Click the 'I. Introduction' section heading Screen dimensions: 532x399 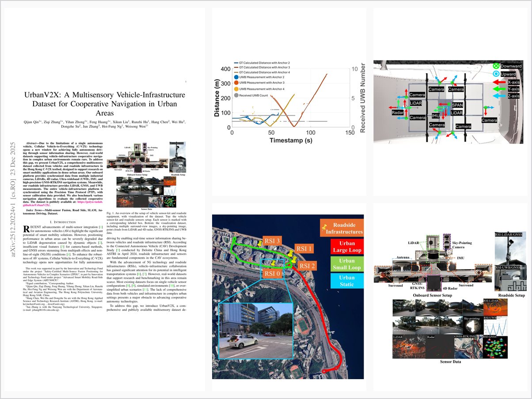(x=63, y=222)
